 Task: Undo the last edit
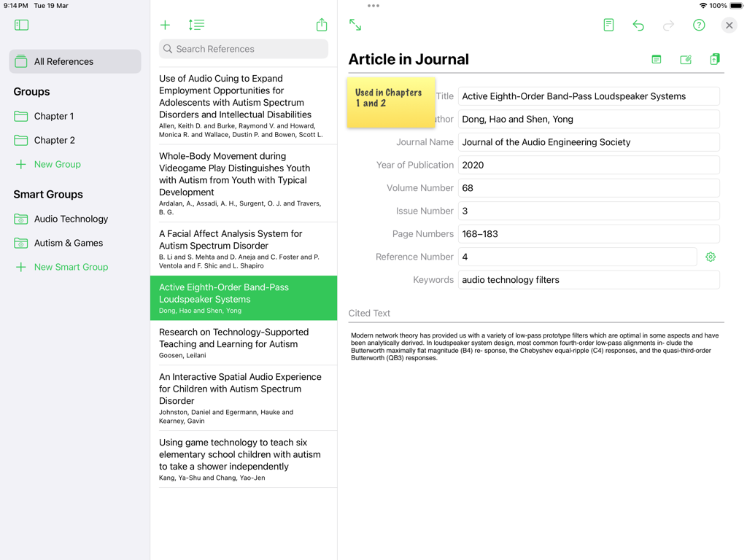pyautogui.click(x=638, y=25)
